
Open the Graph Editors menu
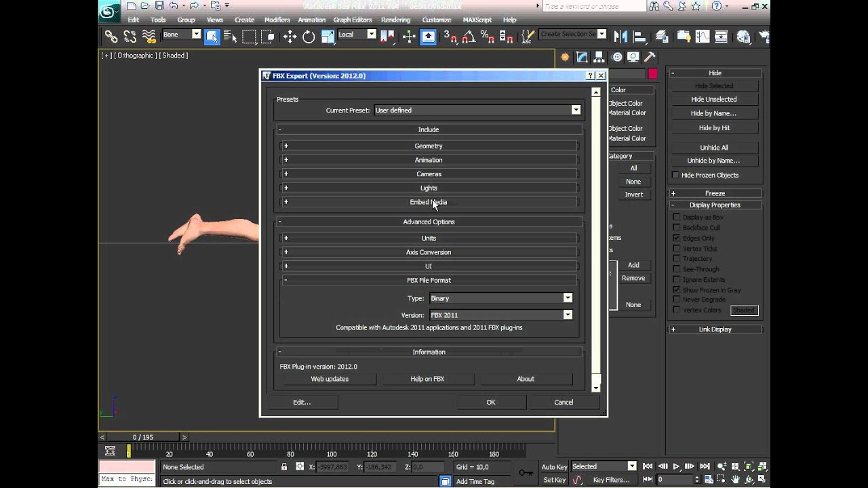point(353,20)
